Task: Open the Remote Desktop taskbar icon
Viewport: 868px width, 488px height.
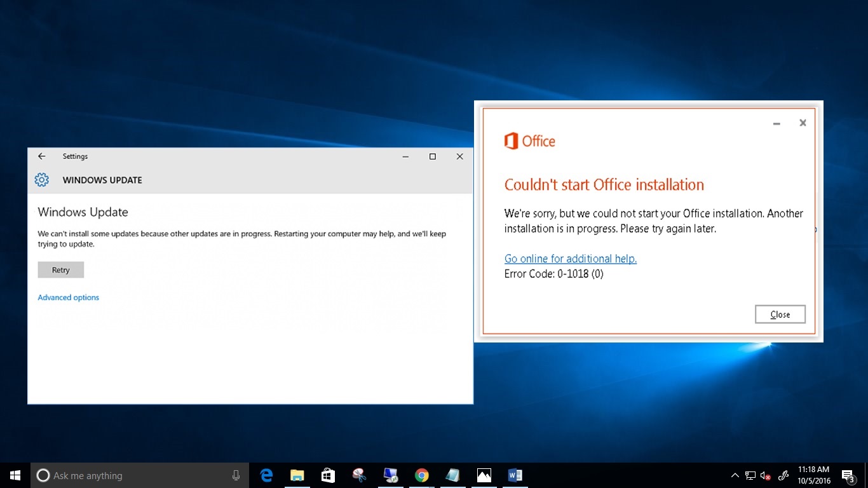Action: 390,475
